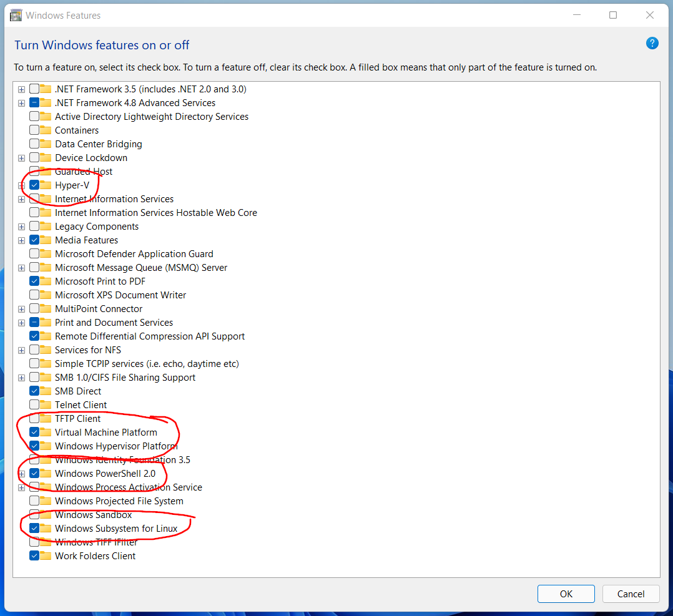Minimize the Windows Features window
The image size is (673, 616).
pos(576,15)
